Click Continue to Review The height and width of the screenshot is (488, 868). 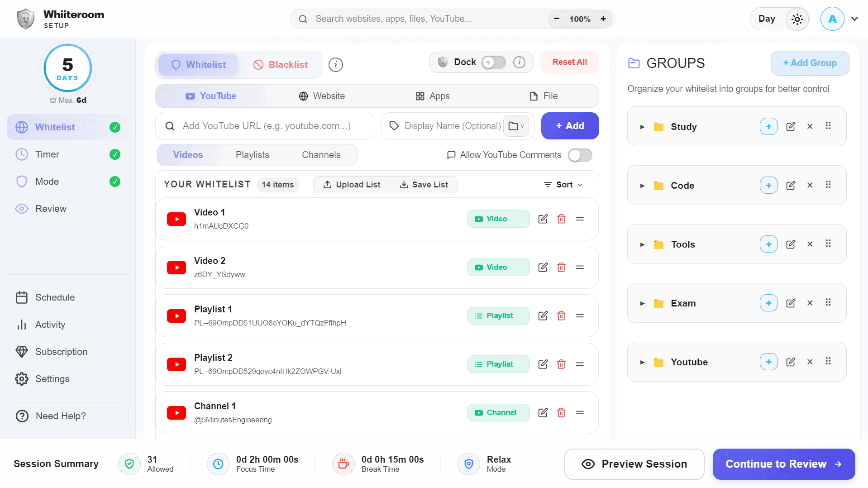[x=783, y=464]
